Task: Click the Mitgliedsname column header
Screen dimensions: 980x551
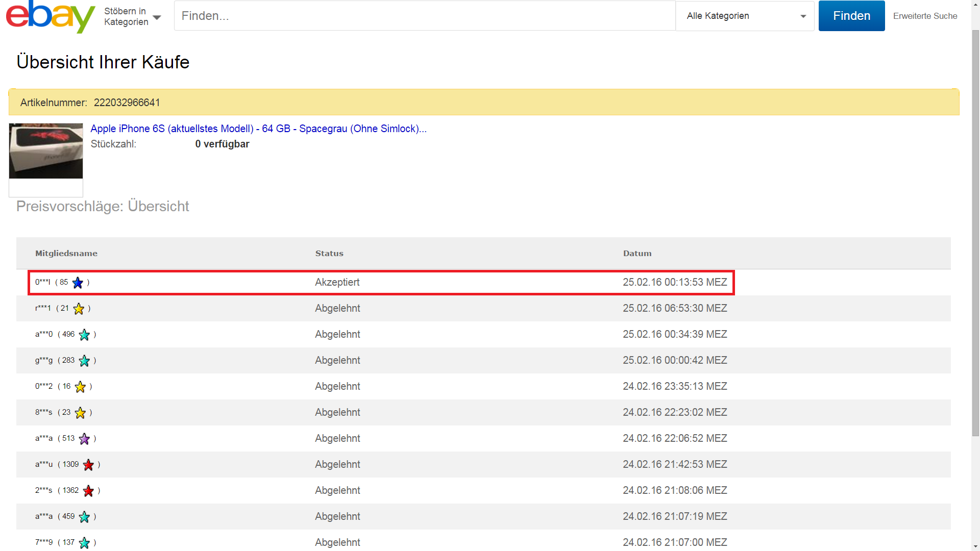Action: (66, 254)
